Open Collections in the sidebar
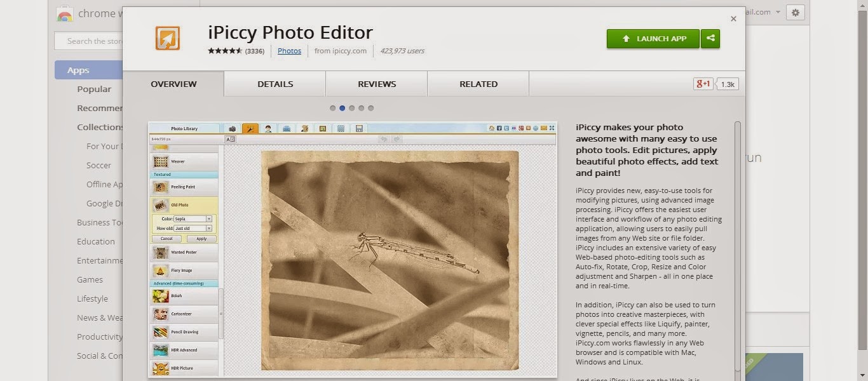868x381 pixels. click(99, 127)
